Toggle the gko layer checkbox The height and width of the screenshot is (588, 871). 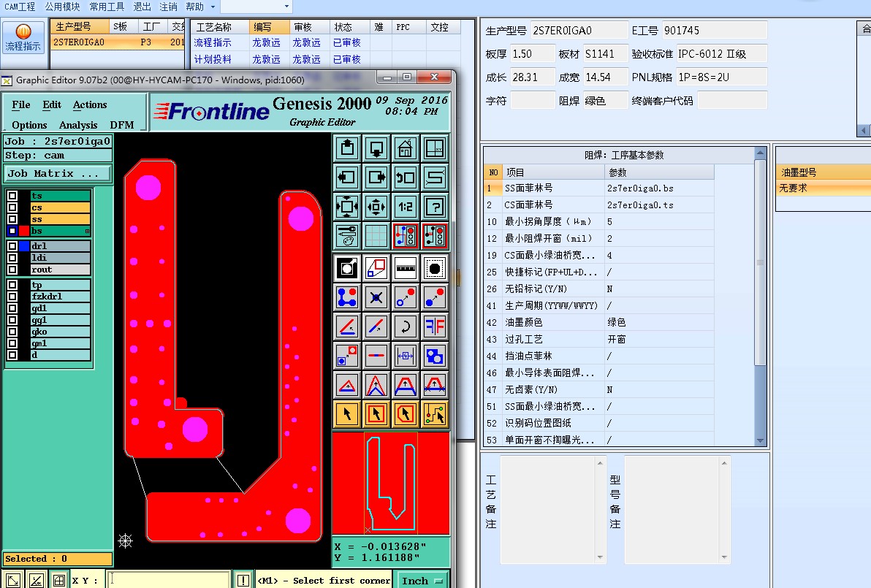tap(12, 332)
